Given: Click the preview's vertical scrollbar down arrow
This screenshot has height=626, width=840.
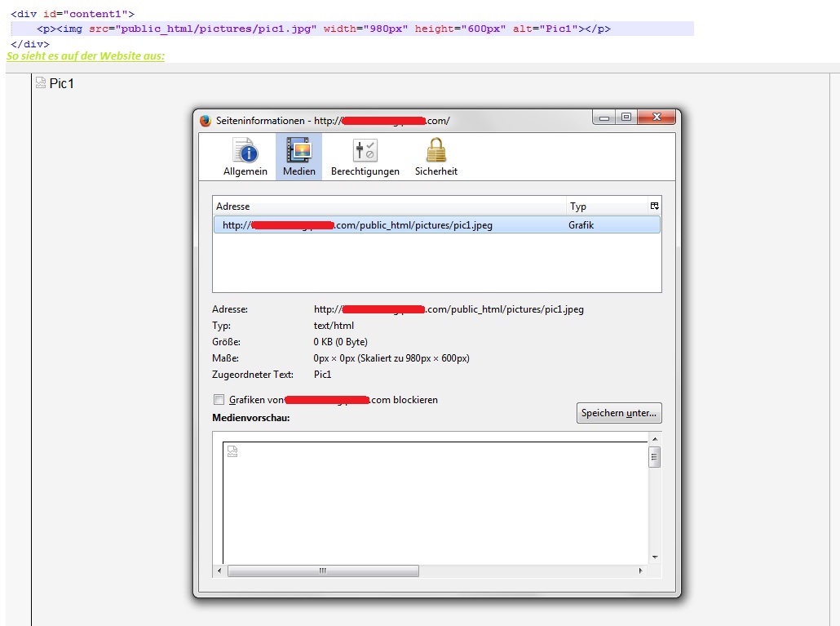Looking at the screenshot, I should point(654,557).
